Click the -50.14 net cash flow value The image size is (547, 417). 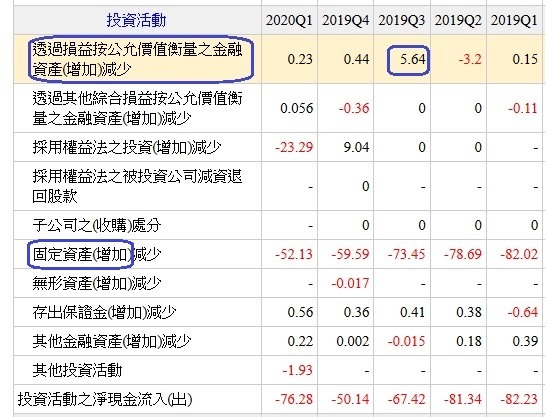(x=350, y=399)
